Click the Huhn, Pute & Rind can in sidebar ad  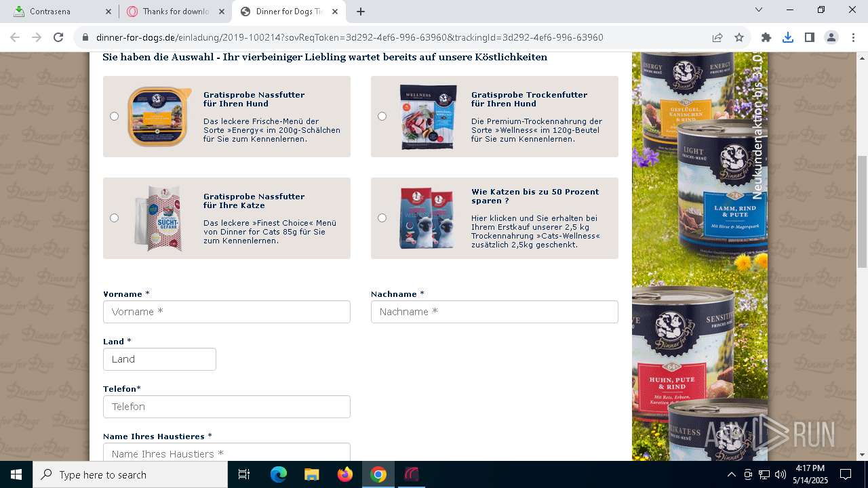click(x=685, y=352)
